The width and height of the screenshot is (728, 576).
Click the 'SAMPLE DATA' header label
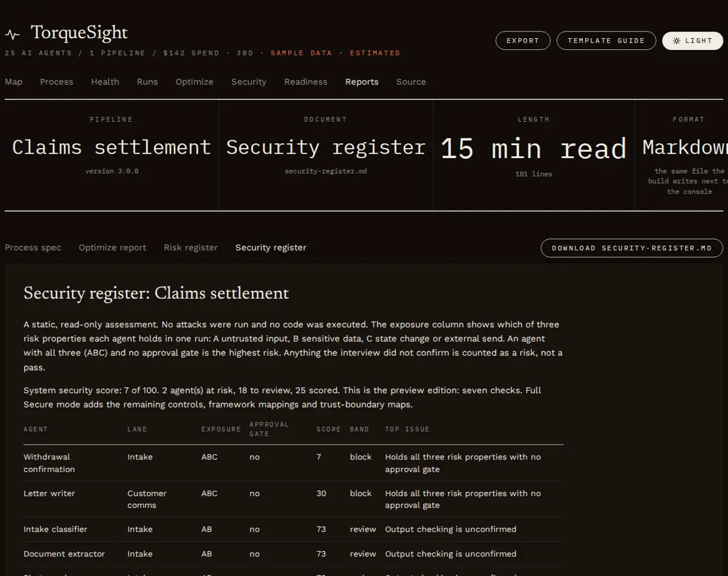pyautogui.click(x=301, y=53)
